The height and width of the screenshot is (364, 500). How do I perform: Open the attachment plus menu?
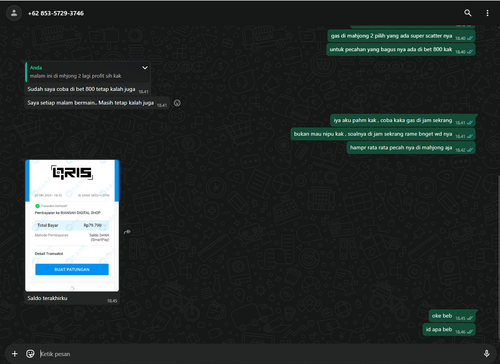(15, 354)
